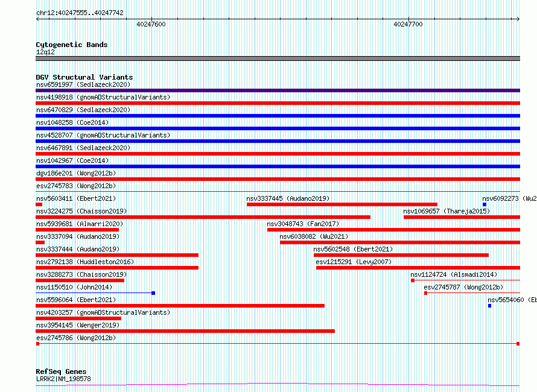
Task: Click the esv1215291 (Levy2007) label
Action: [354, 262]
